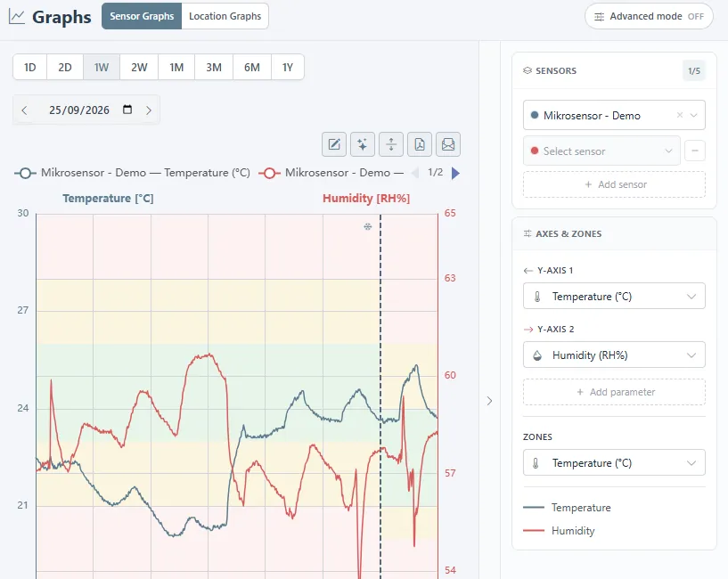This screenshot has height=579, width=728.
Task: Click the Axes & Zones sliders icon
Action: pyautogui.click(x=528, y=233)
